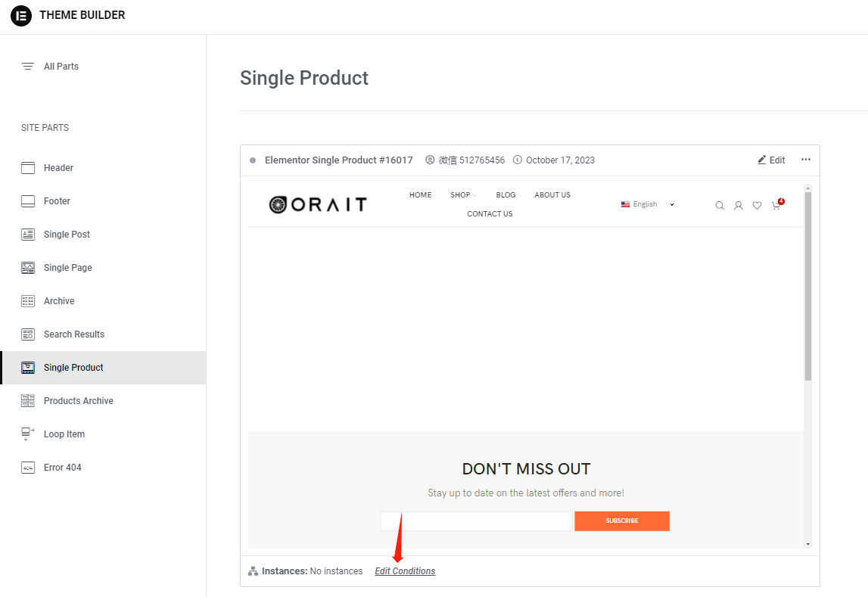Open the Single Post site part

67,235
